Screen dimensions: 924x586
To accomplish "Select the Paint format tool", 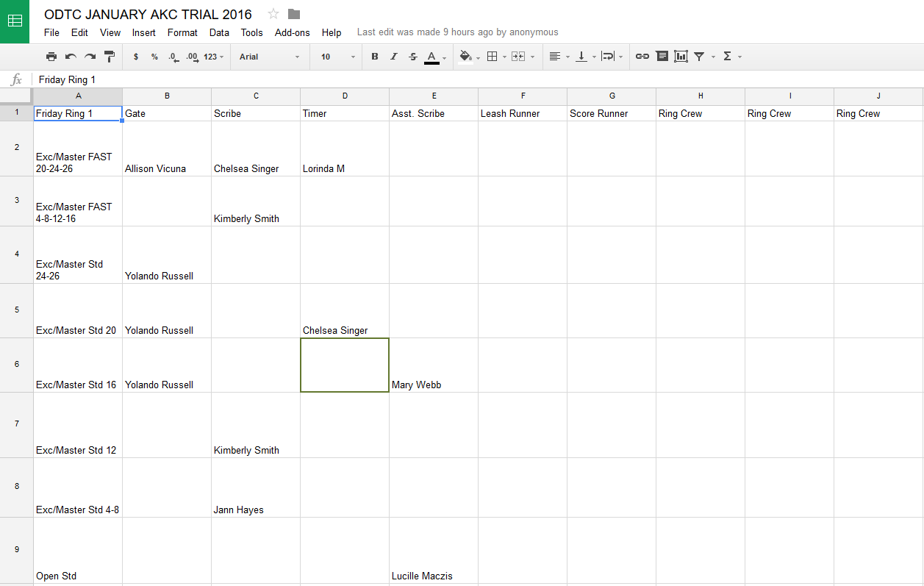I will (110, 57).
